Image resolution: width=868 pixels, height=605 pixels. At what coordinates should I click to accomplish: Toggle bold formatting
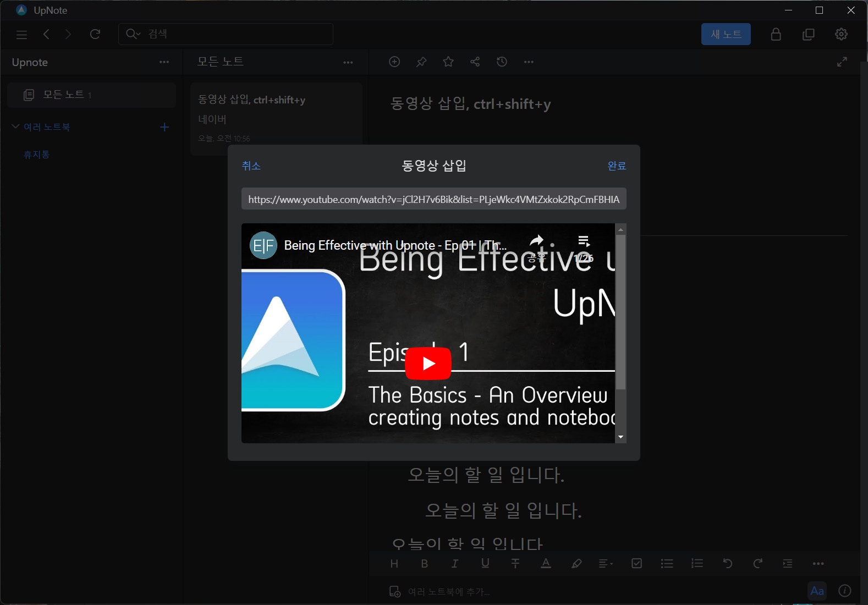click(x=424, y=563)
